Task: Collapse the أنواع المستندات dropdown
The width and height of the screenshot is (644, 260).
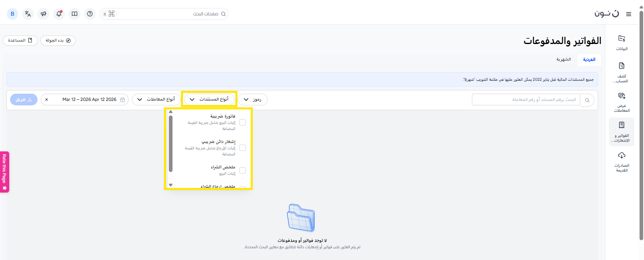Action: (x=209, y=99)
